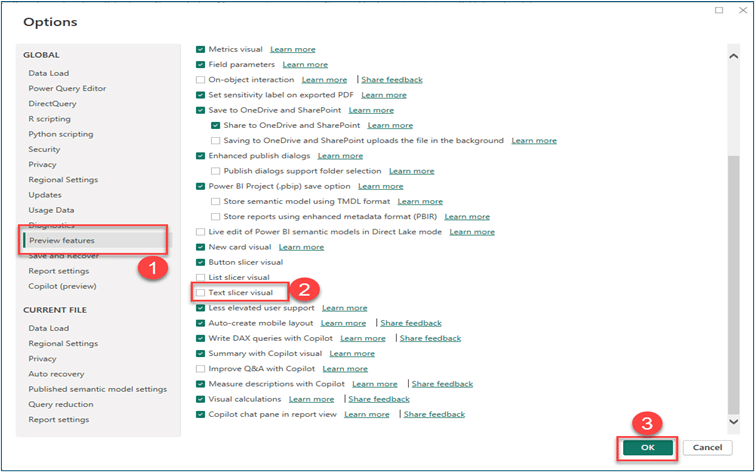Viewport: 755px width, 472px height.
Task: Click the OK button
Action: click(x=647, y=447)
